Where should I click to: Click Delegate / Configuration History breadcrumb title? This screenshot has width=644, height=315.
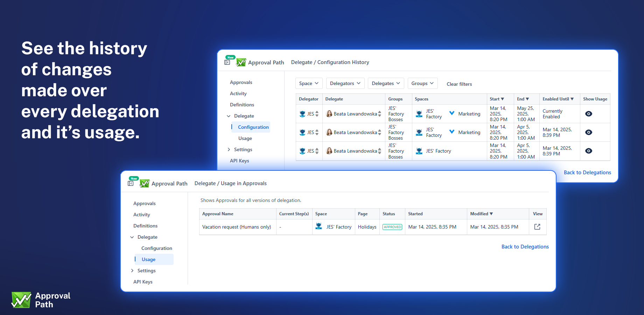[x=330, y=62]
